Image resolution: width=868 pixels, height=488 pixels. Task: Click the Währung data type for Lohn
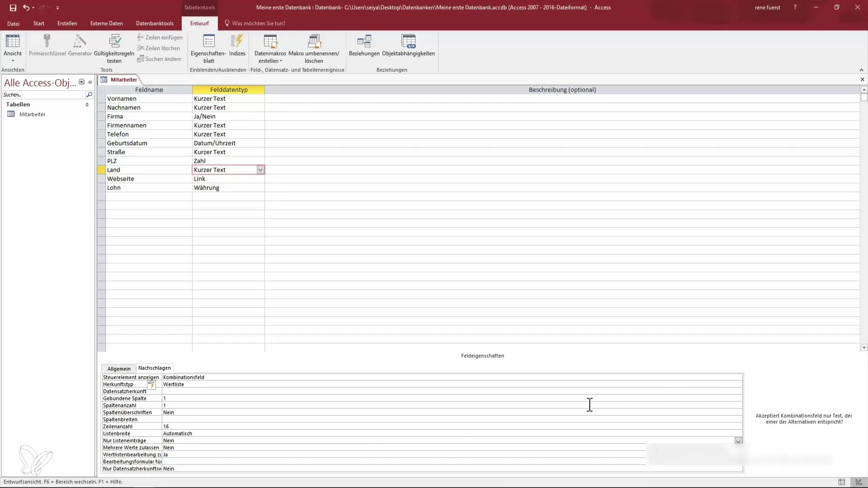coord(228,188)
